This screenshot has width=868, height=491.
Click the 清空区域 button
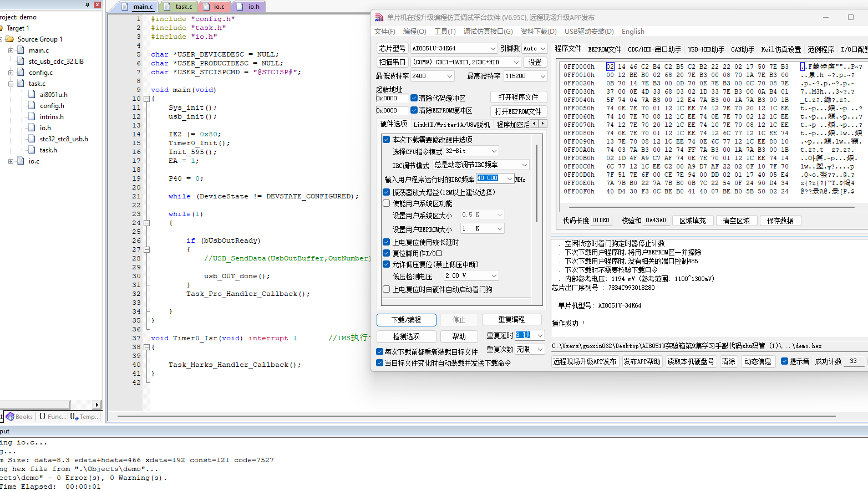[736, 221]
